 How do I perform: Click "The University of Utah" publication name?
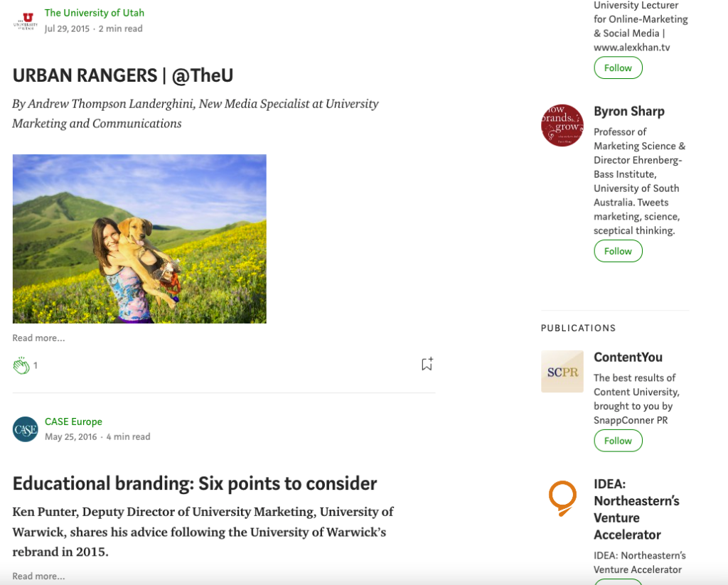coord(94,12)
